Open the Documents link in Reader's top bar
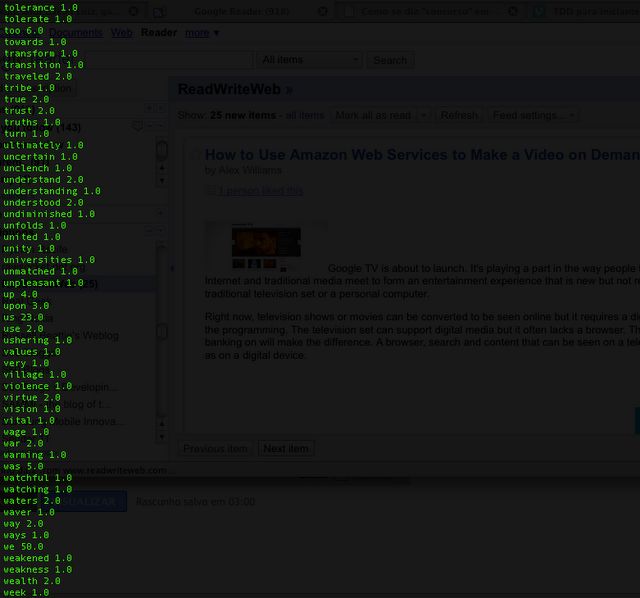Screen dimensions: 640x598 click(76, 33)
